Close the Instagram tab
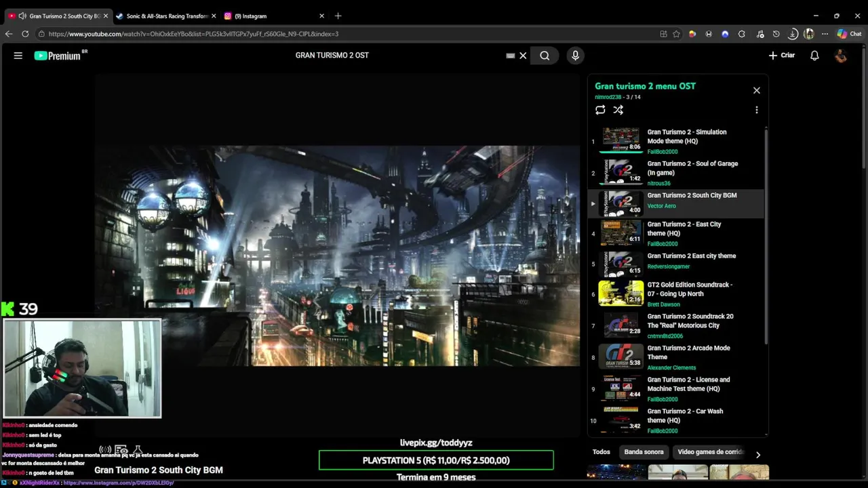868x488 pixels. 321,16
